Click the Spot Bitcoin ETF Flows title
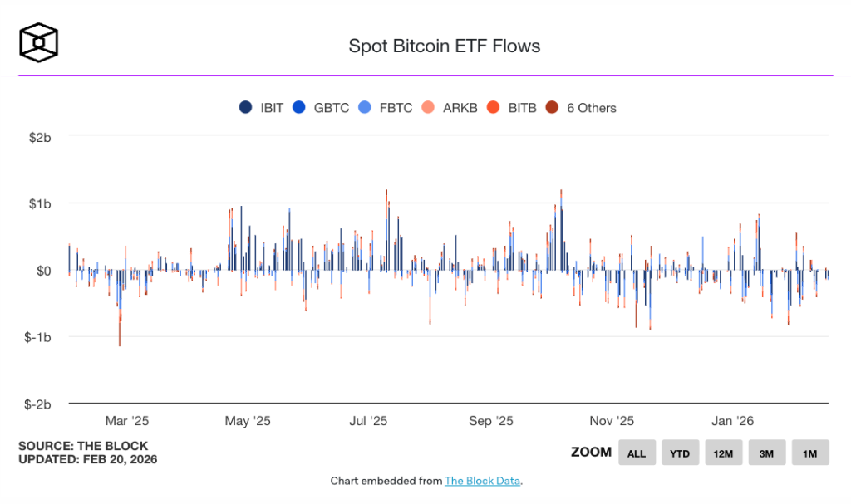This screenshot has height=504, width=851. point(445,46)
